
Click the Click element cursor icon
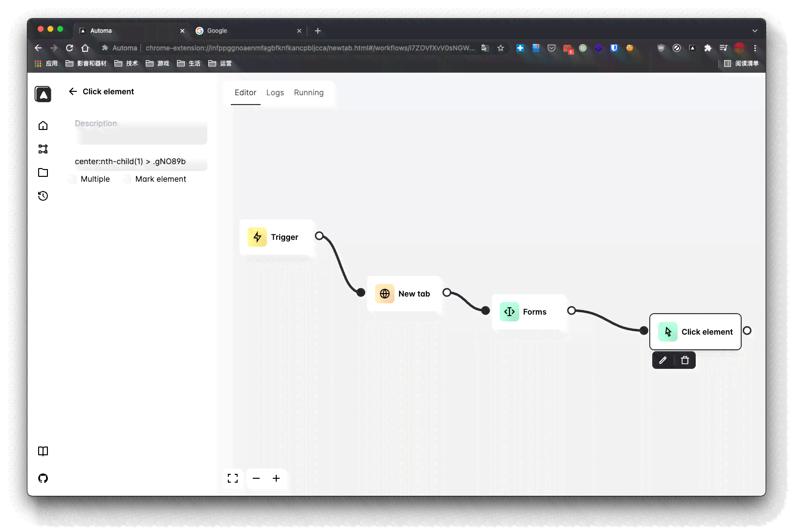[x=668, y=332]
